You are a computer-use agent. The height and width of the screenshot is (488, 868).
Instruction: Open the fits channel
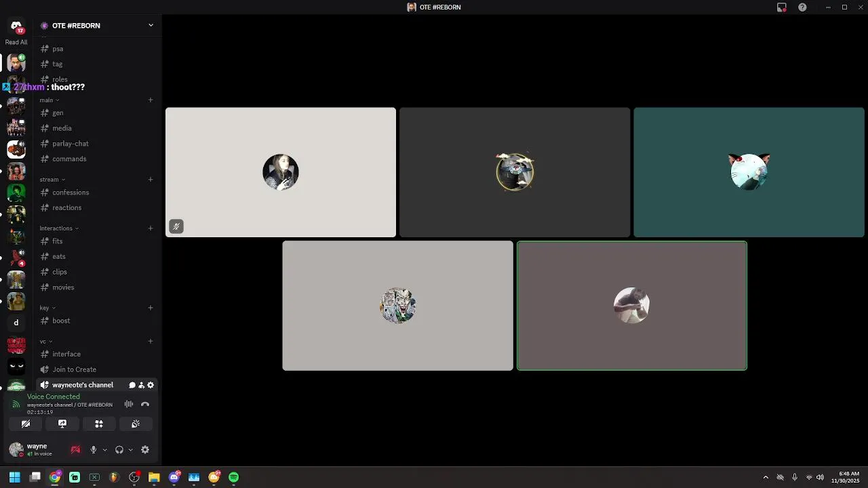(x=98, y=241)
